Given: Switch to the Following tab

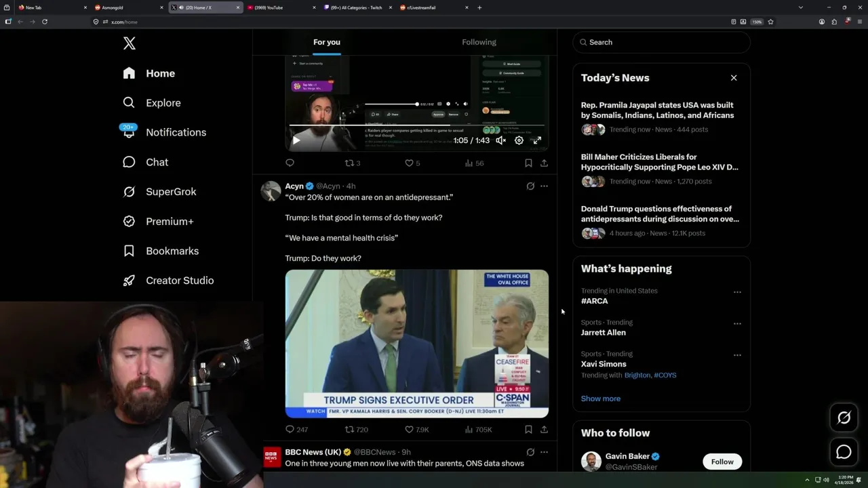Looking at the screenshot, I should (479, 42).
